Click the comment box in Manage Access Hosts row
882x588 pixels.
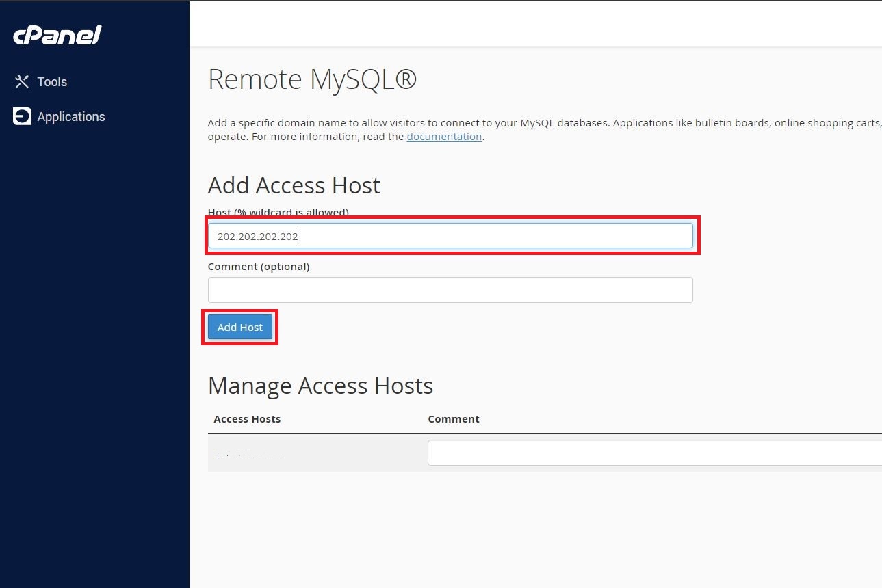coord(655,453)
